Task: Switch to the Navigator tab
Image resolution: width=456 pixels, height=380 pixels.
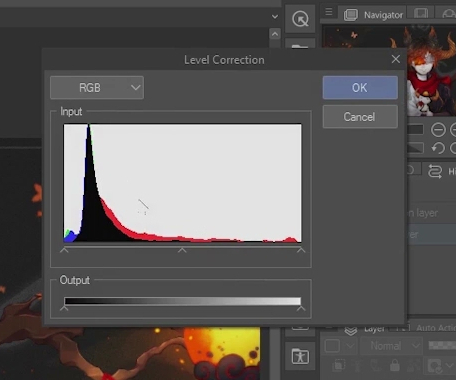Action: (x=373, y=15)
